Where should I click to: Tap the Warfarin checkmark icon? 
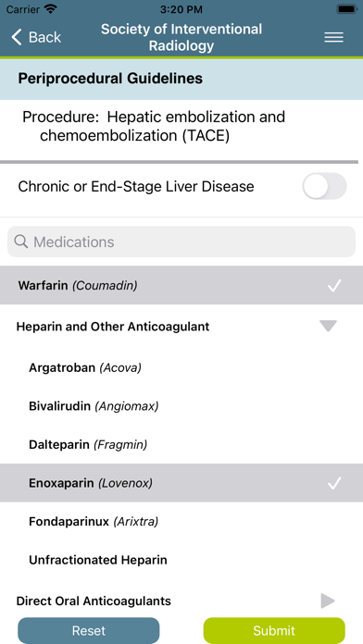click(x=334, y=285)
